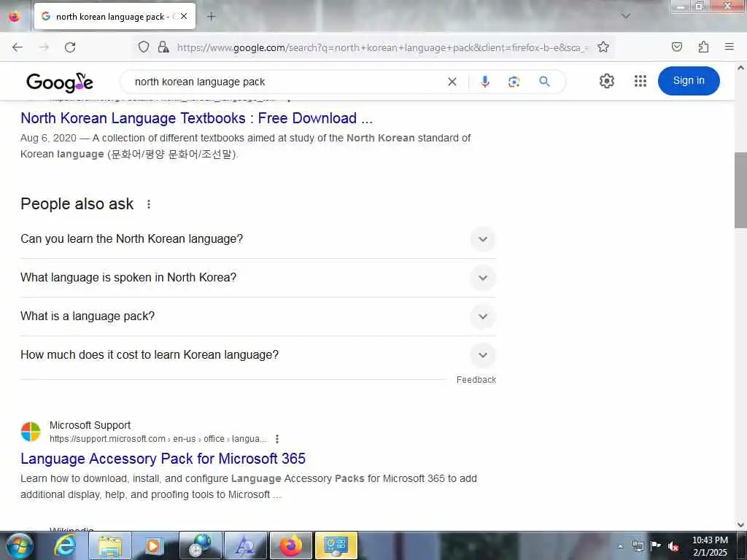
Task: Open the network tray icon
Action: [638, 546]
